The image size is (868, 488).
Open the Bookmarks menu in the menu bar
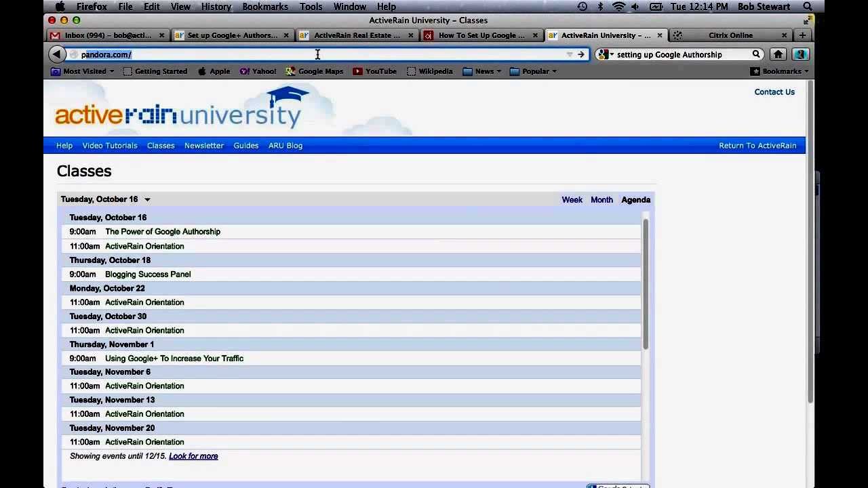coord(266,7)
